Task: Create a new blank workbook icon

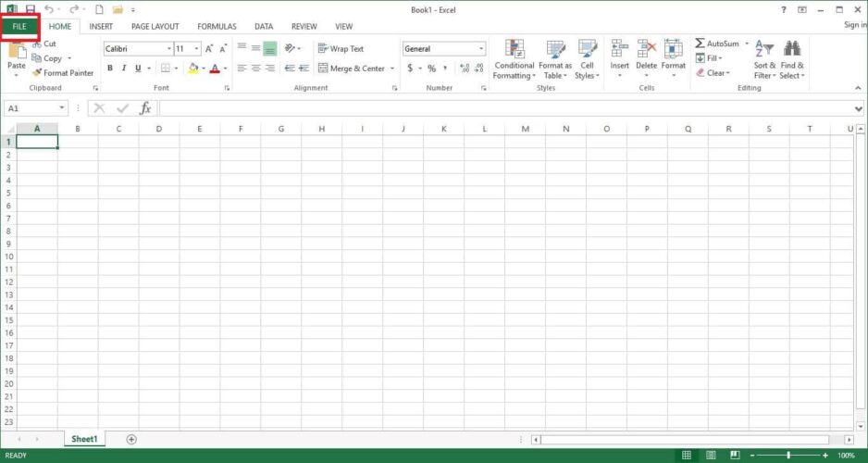Action: tap(99, 9)
